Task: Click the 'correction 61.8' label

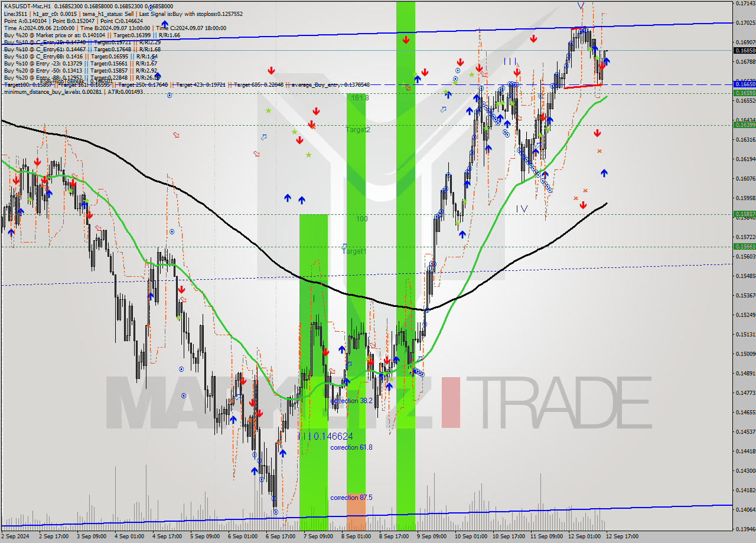Action: tap(351, 447)
